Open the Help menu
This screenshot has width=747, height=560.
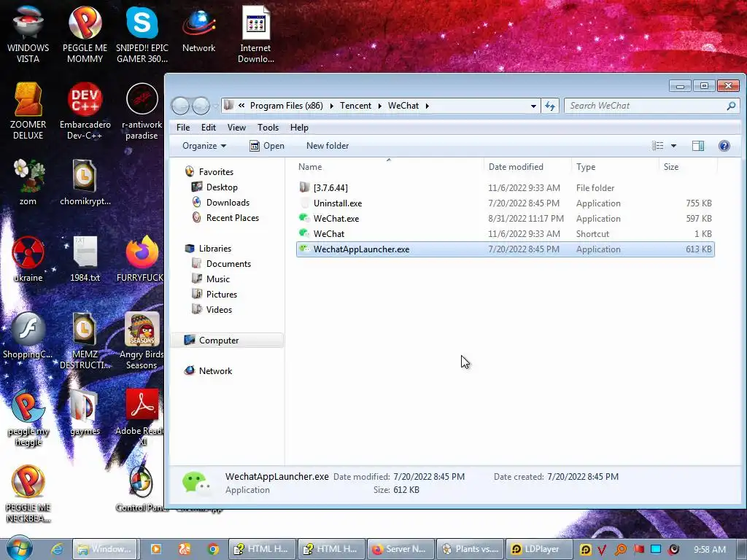tap(299, 127)
